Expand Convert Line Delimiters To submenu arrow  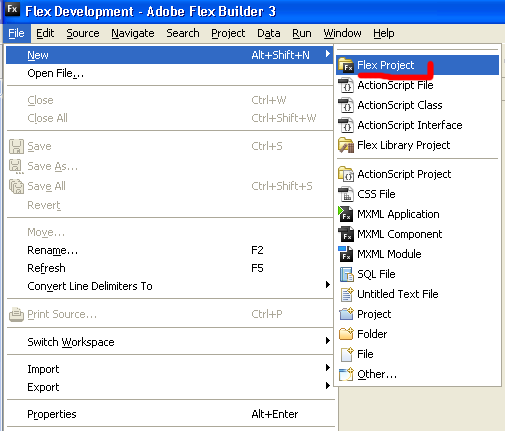coord(328,285)
